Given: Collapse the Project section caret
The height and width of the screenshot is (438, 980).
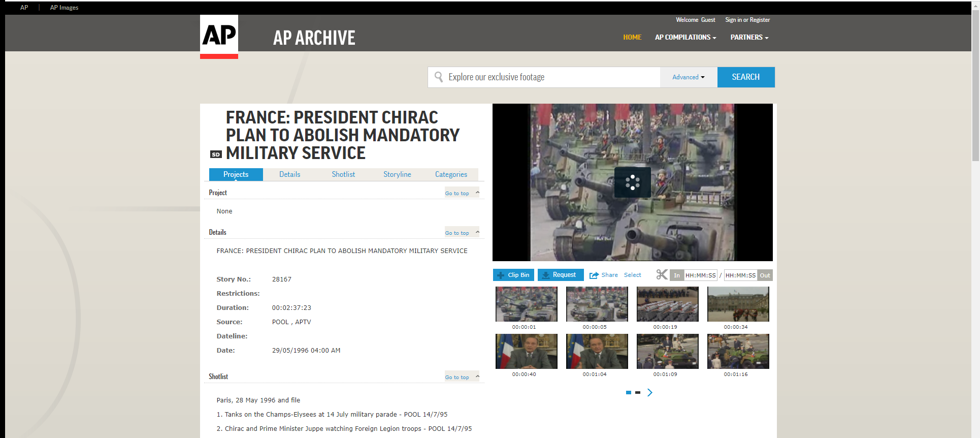Looking at the screenshot, I should [477, 193].
